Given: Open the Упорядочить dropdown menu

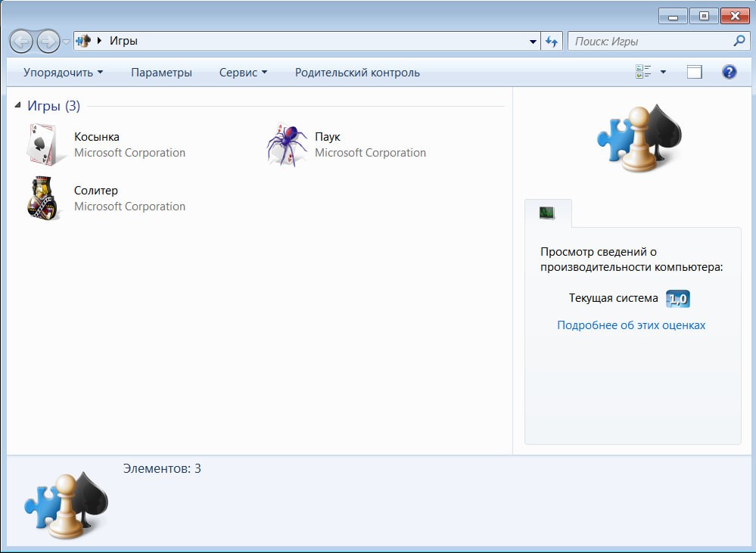Looking at the screenshot, I should (x=63, y=73).
